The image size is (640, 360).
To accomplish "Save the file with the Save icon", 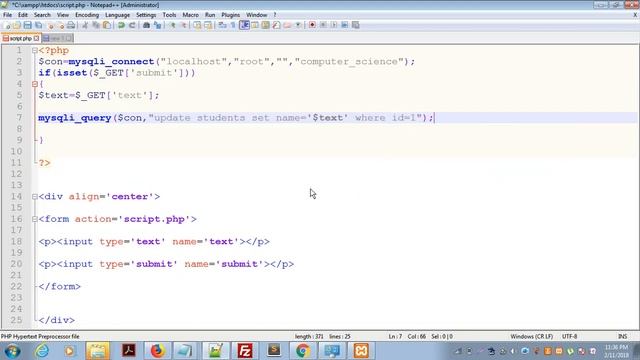I will pyautogui.click(x=27, y=25).
